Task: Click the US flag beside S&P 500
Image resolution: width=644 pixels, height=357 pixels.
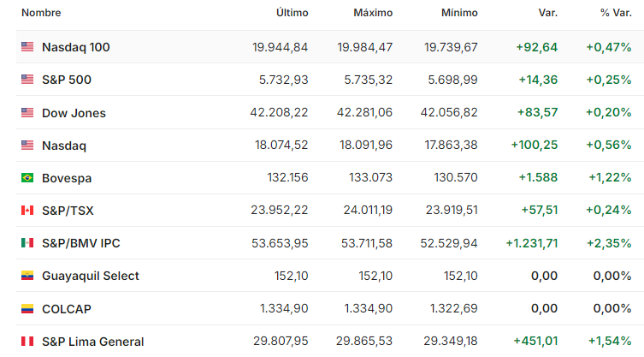Action: tap(27, 80)
